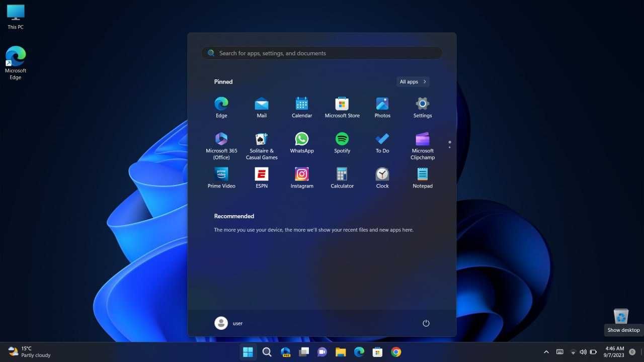The height and width of the screenshot is (362, 644).
Task: Open Microsoft Store from pinned apps
Action: pos(342,108)
